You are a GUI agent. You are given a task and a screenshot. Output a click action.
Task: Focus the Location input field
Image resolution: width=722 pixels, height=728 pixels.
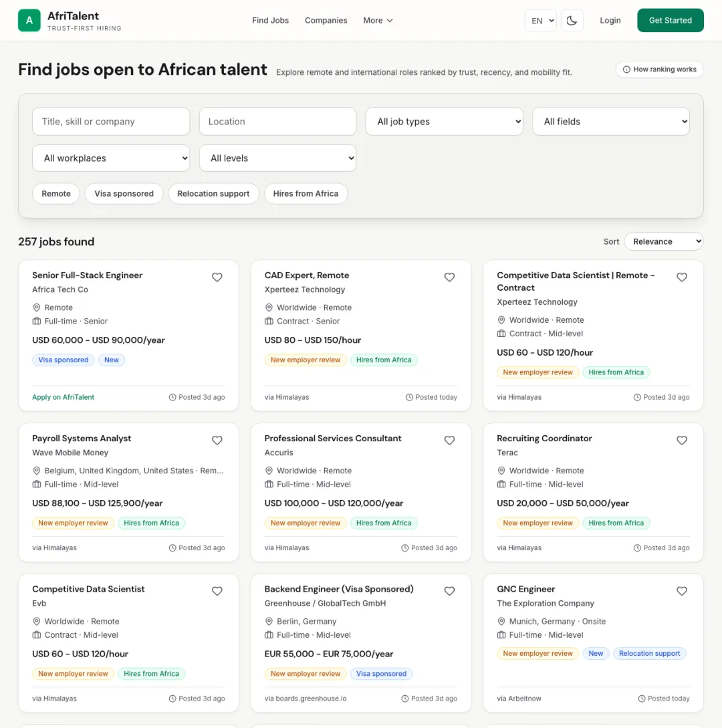pyautogui.click(x=277, y=121)
